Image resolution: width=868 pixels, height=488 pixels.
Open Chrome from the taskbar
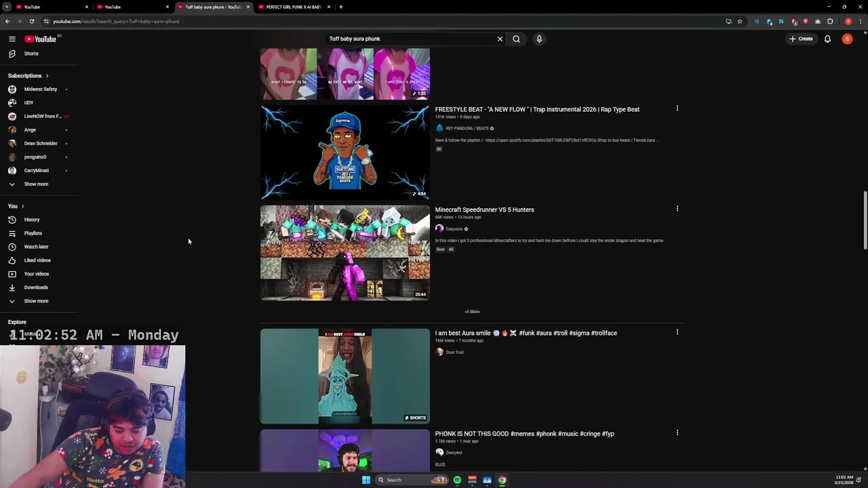click(x=502, y=480)
